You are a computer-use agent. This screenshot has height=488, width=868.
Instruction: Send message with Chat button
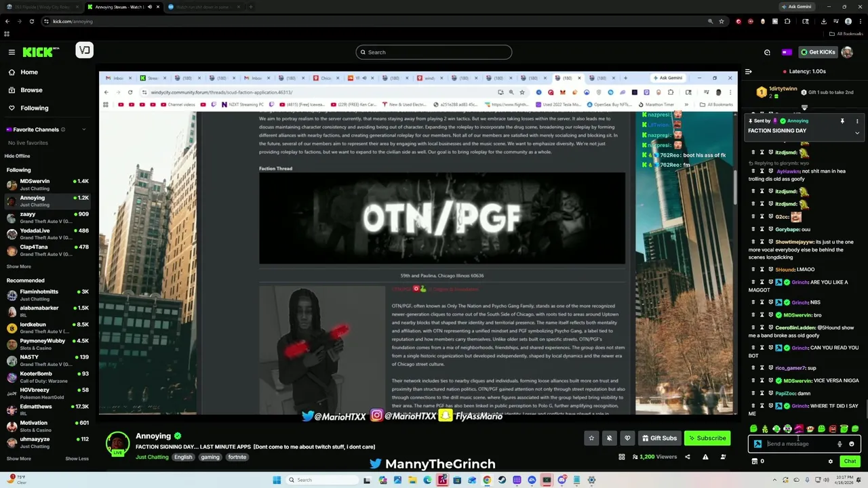click(850, 462)
